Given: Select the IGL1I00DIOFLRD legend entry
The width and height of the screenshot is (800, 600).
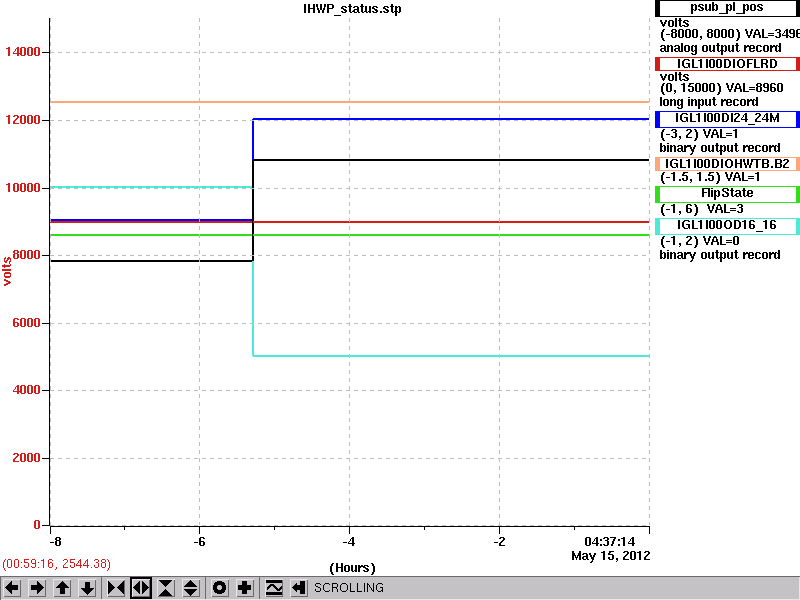Looking at the screenshot, I should [x=727, y=64].
